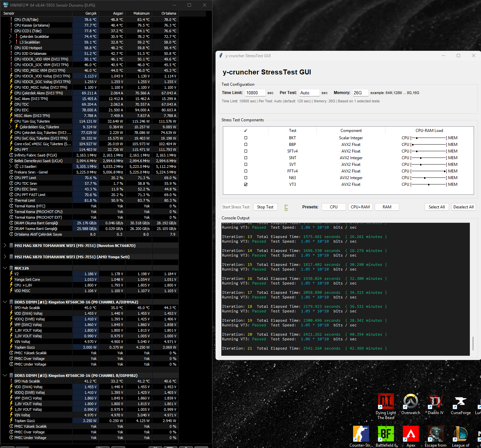
Task: Click the Maksimum column header
Action: (x=139, y=13)
